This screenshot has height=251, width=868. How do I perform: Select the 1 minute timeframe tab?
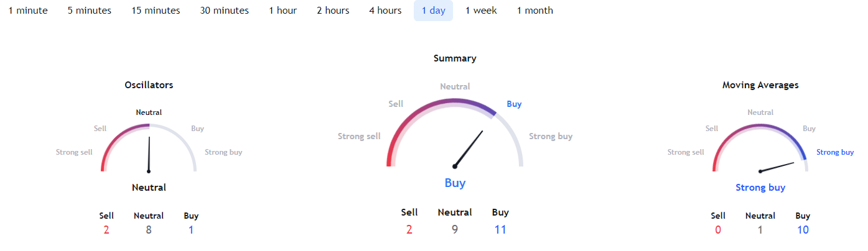pos(28,11)
